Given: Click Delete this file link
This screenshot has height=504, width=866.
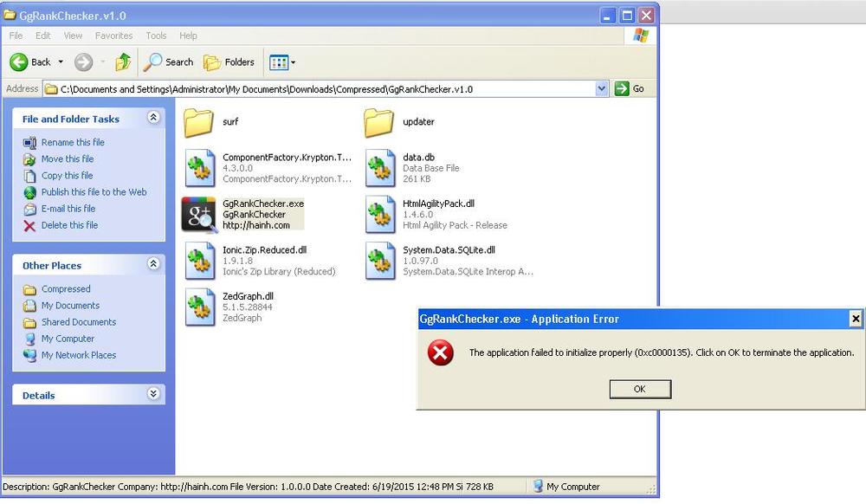Looking at the screenshot, I should [69, 224].
